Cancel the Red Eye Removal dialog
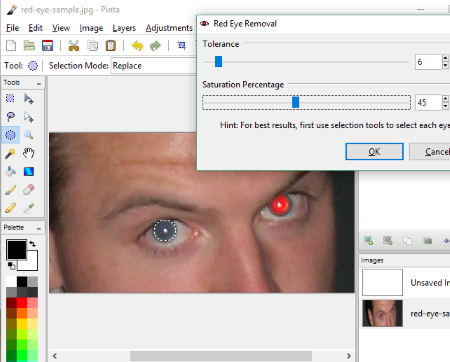This screenshot has height=362, width=450. (x=430, y=152)
